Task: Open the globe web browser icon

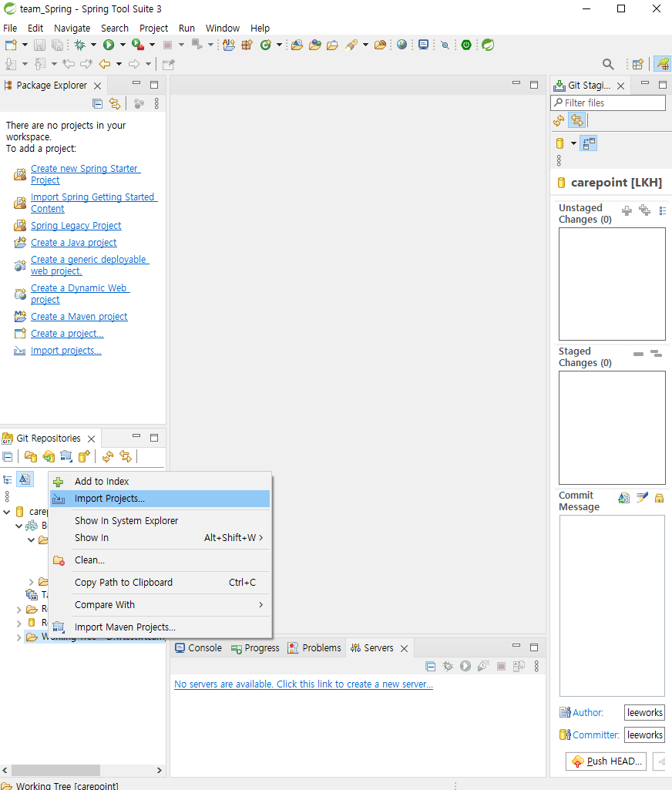Action: click(x=402, y=45)
